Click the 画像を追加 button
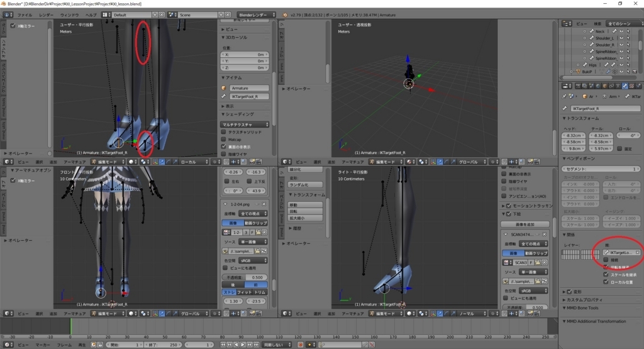 pyautogui.click(x=525, y=224)
